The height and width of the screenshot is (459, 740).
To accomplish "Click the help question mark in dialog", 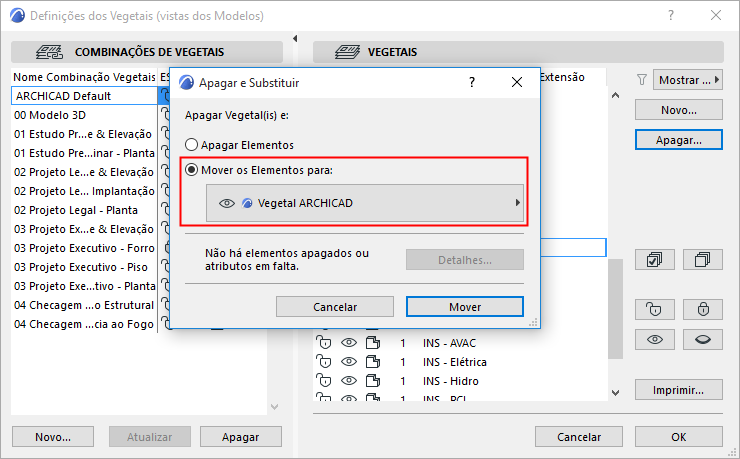I will tap(472, 83).
